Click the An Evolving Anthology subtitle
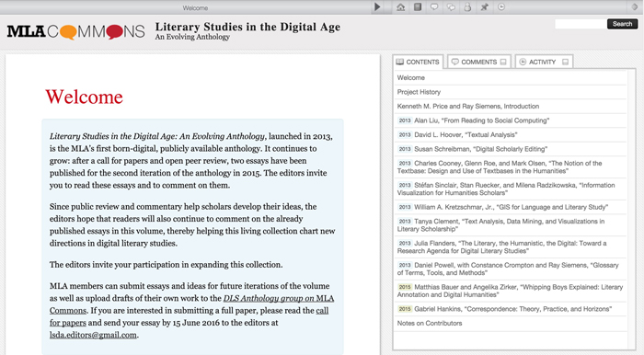 pyautogui.click(x=192, y=37)
